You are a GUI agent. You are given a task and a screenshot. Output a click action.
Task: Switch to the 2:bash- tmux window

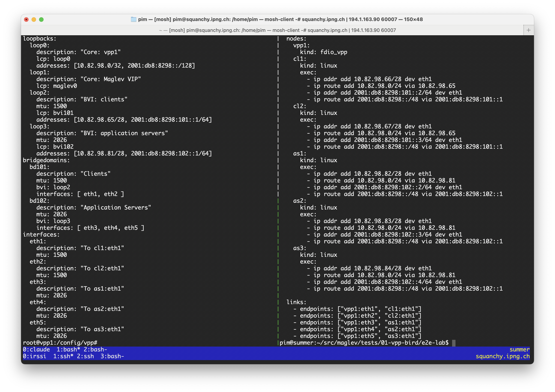[95, 349]
